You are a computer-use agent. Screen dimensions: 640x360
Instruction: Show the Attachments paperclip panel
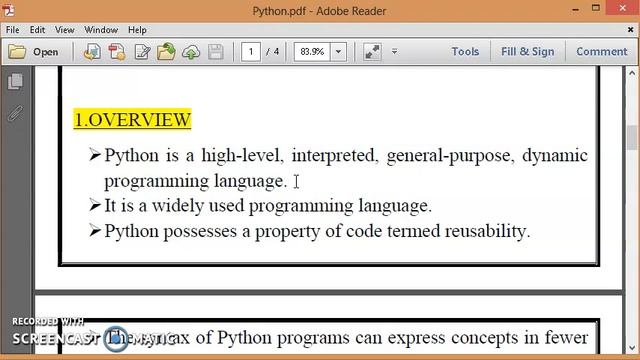pos(16,114)
